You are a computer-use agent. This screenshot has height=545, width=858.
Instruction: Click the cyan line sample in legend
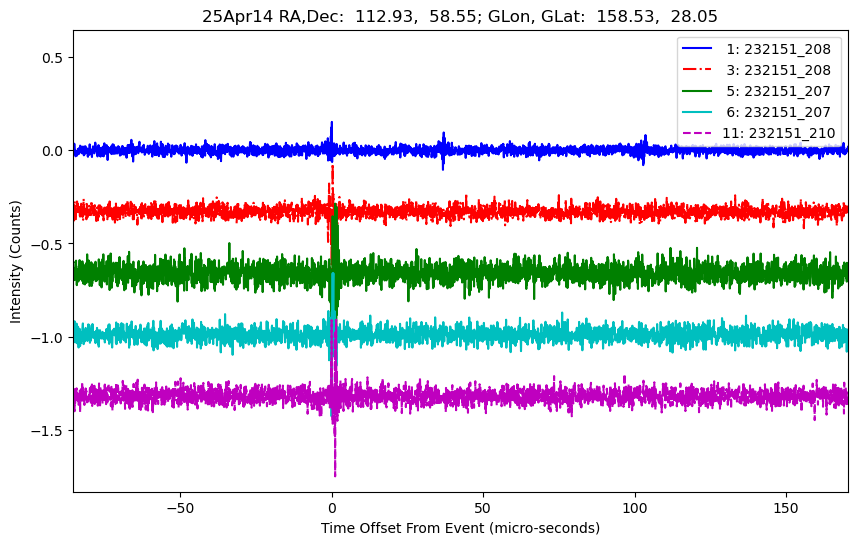pos(697,112)
